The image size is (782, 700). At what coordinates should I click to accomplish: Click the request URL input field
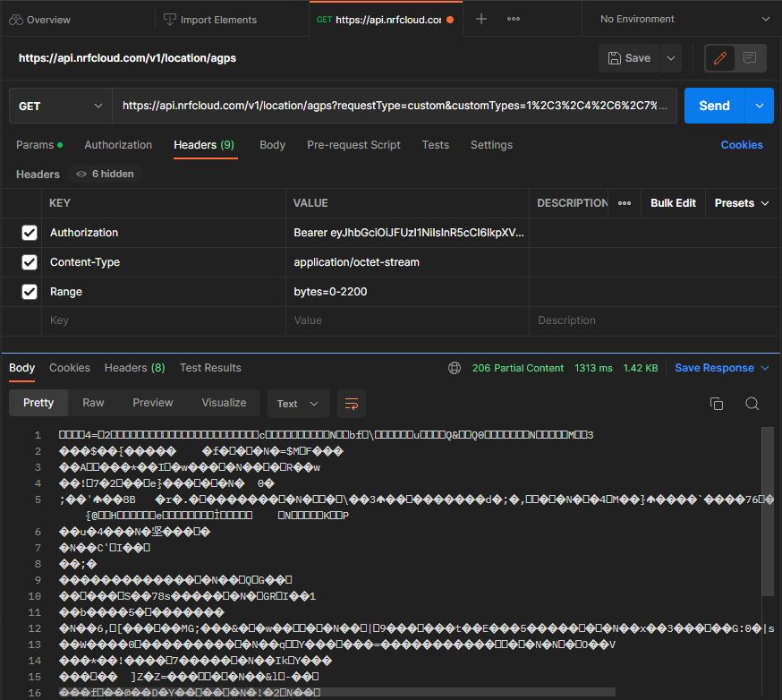394,106
